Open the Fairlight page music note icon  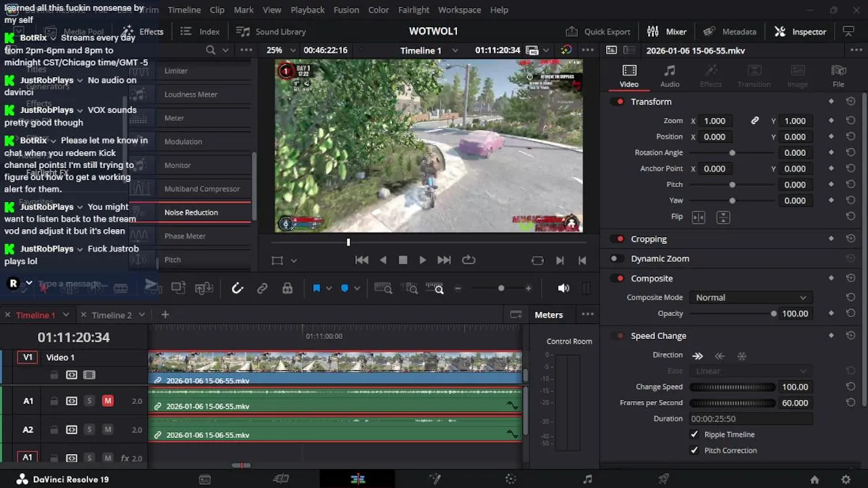[587, 479]
